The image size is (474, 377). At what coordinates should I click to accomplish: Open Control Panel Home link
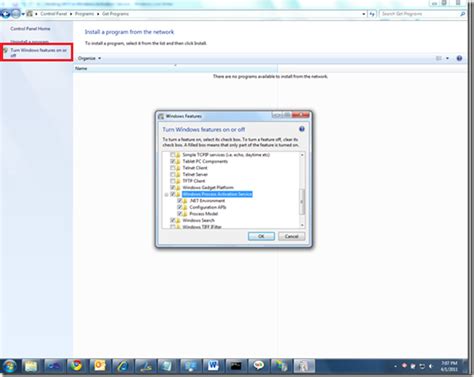tap(30, 29)
